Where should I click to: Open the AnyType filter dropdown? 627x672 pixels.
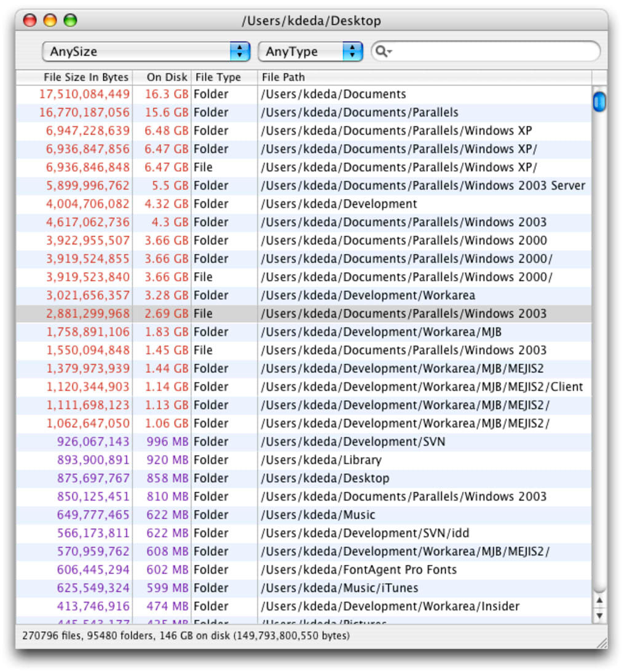click(x=310, y=52)
